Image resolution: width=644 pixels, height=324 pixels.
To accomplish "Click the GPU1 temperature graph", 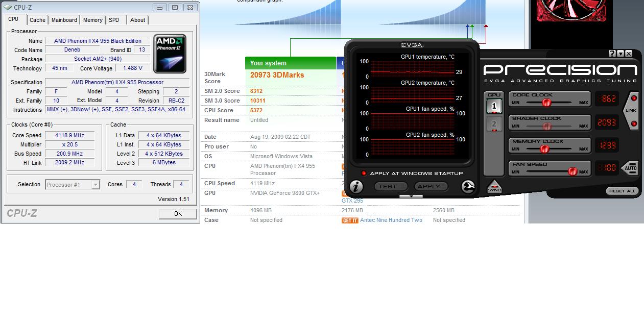I will 412,69.
